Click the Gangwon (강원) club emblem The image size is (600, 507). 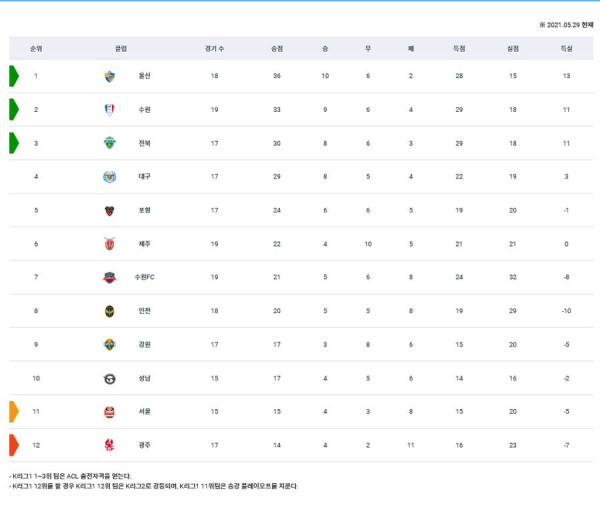point(109,345)
